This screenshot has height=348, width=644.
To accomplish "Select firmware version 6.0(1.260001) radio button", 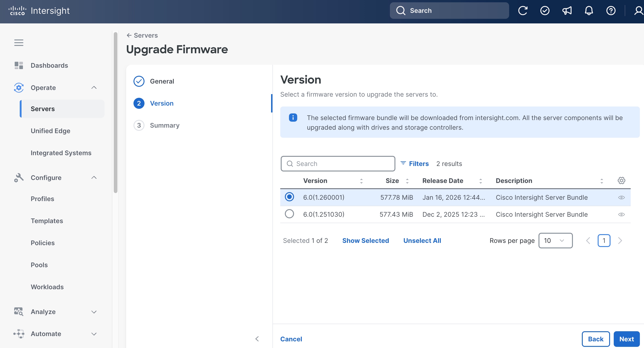I will (x=289, y=197).
